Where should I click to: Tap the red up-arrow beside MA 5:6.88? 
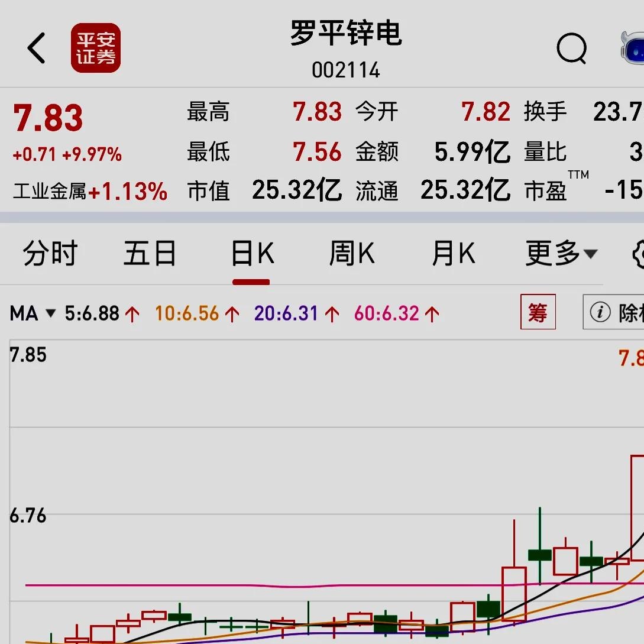pos(131,313)
